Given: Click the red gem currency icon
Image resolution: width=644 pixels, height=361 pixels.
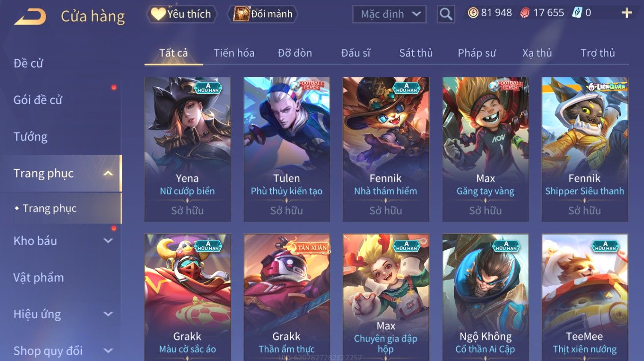Looking at the screenshot, I should coord(525,13).
